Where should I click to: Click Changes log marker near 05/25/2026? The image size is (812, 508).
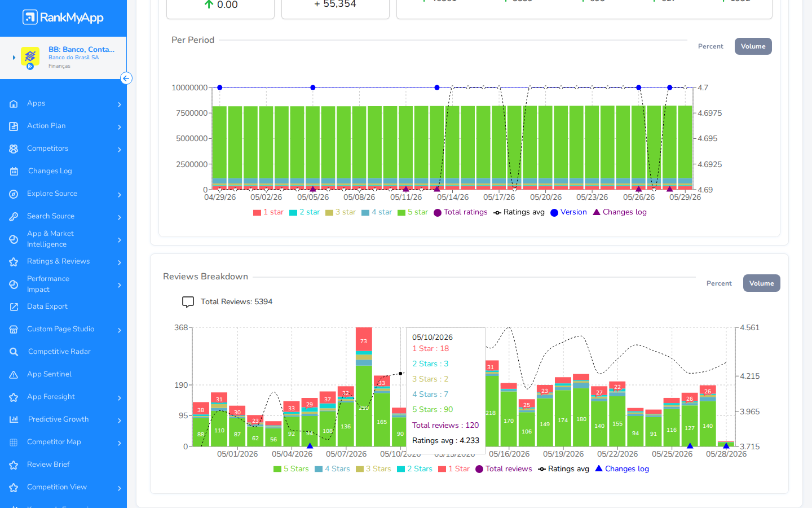(690, 445)
